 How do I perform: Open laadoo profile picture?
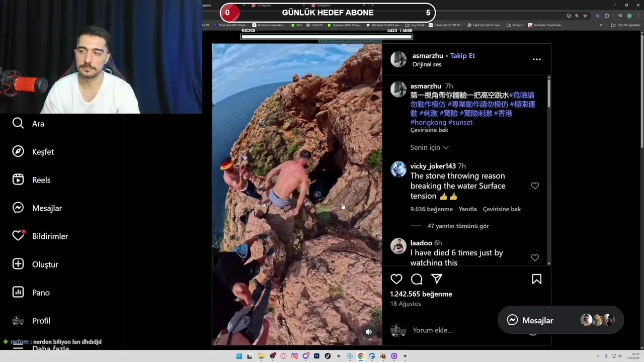click(x=398, y=246)
